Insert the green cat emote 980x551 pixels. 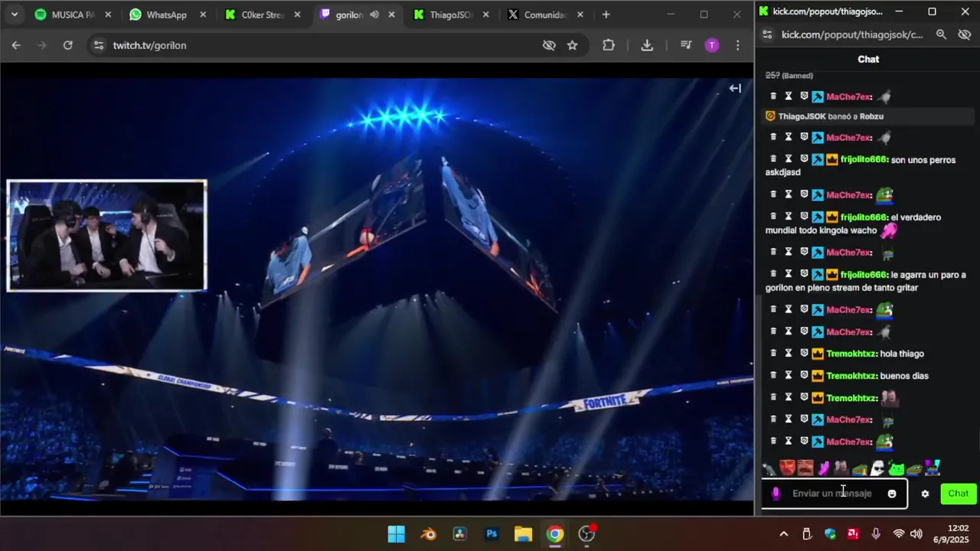896,468
